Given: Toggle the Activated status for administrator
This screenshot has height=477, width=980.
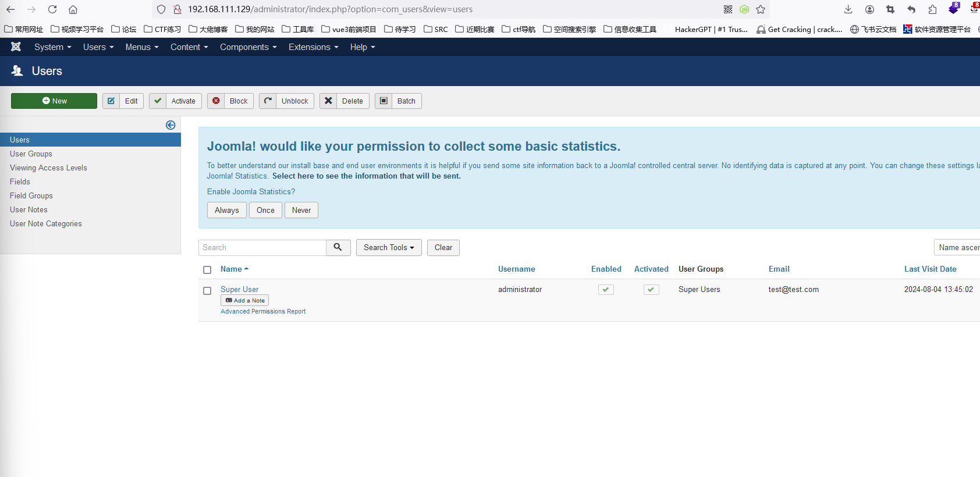Looking at the screenshot, I should pos(651,290).
